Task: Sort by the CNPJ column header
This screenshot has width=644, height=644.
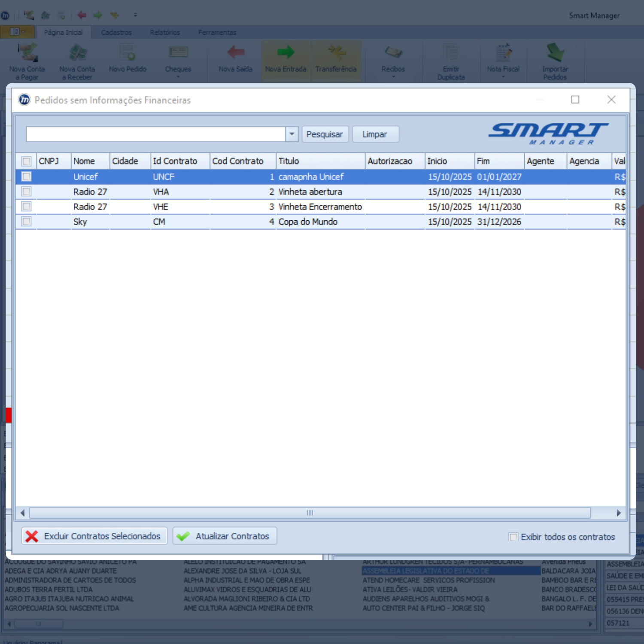Action: coord(54,161)
